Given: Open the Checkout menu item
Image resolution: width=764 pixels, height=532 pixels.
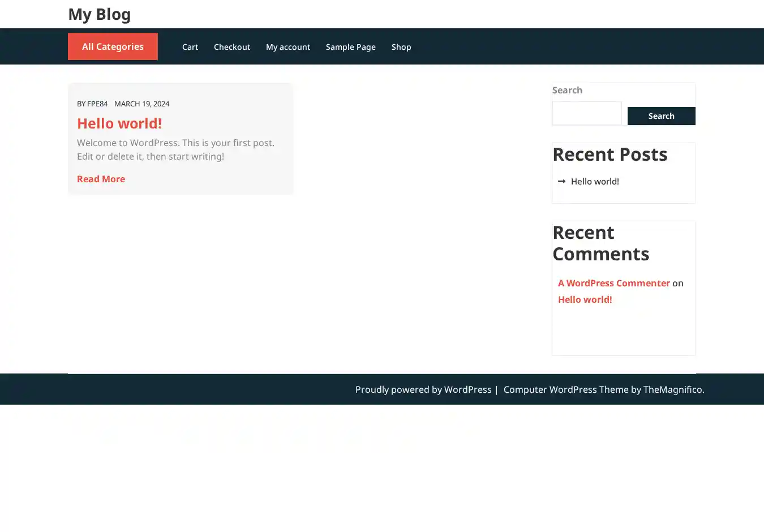Looking at the screenshot, I should (231, 47).
